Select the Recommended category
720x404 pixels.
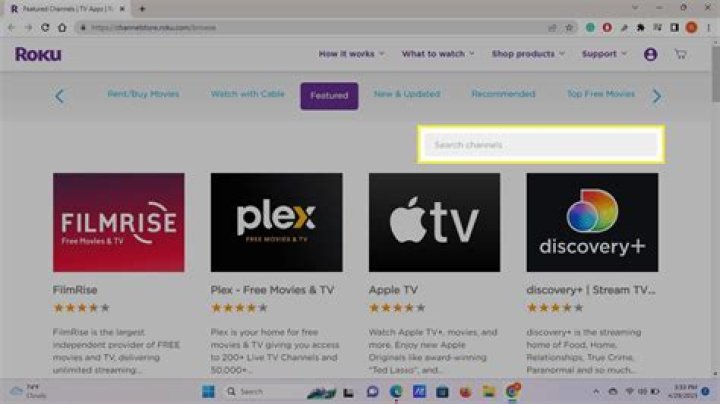click(x=503, y=94)
